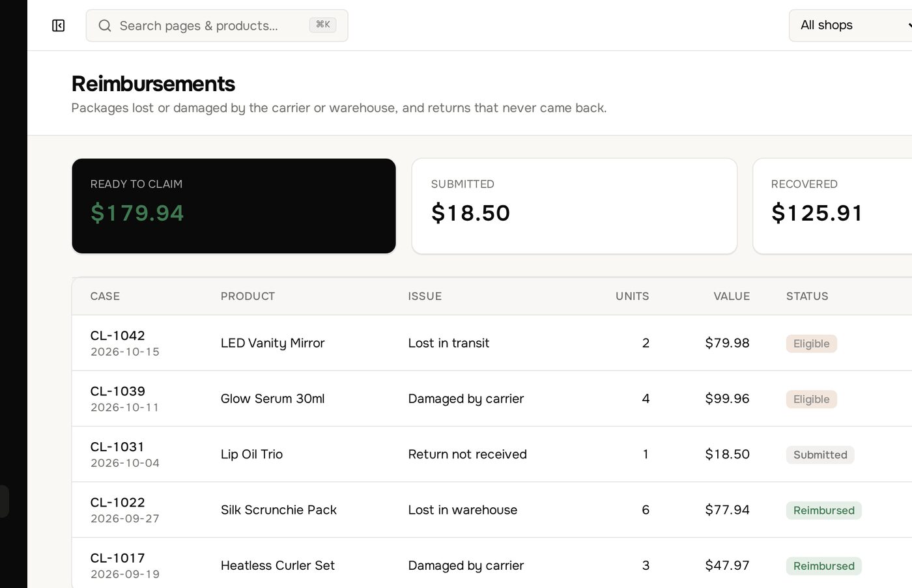Open case CL-1042
The image size is (912, 588).
click(x=117, y=335)
